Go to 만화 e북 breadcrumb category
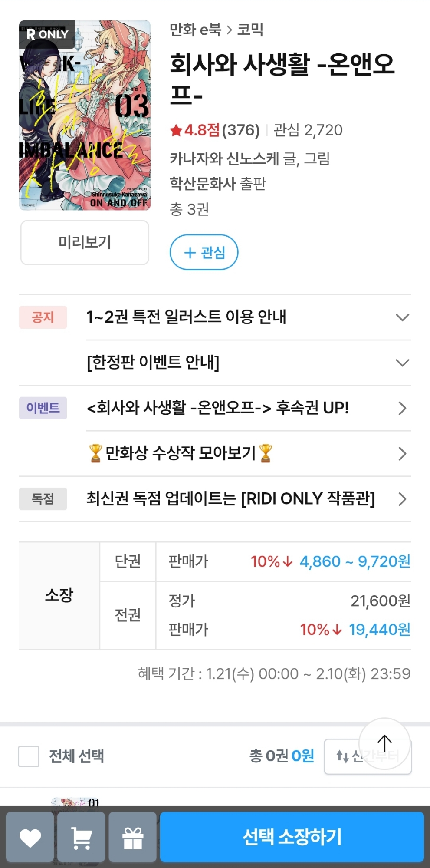The width and height of the screenshot is (430, 868). click(195, 30)
